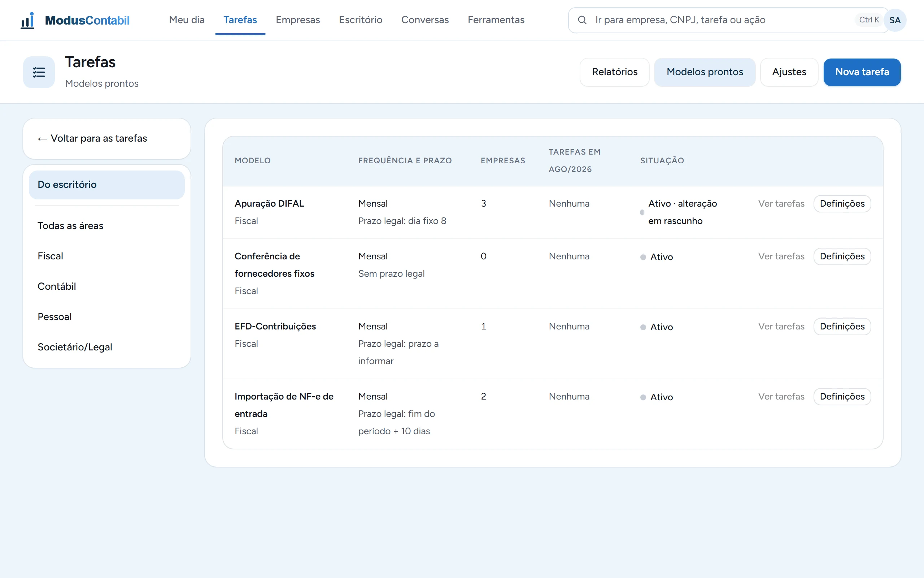Open Definições for Importação de NF-e de entrada
Viewport: 924px width, 578px height.
coord(842,397)
